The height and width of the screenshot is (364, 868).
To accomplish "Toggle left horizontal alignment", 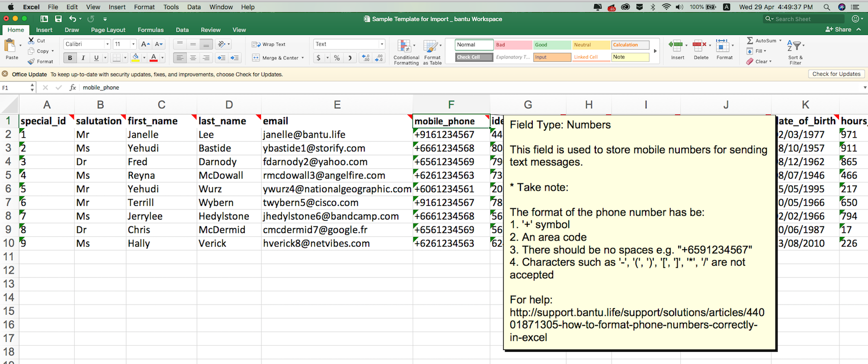I will click(x=180, y=58).
